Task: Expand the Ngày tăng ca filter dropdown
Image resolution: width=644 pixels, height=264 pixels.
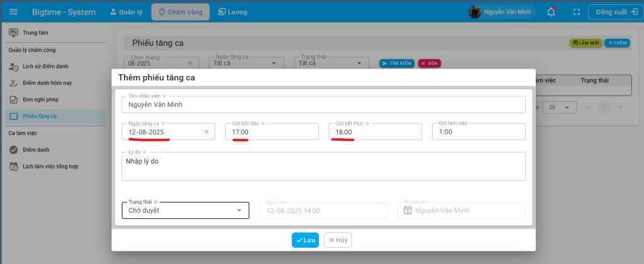Action: pyautogui.click(x=274, y=63)
